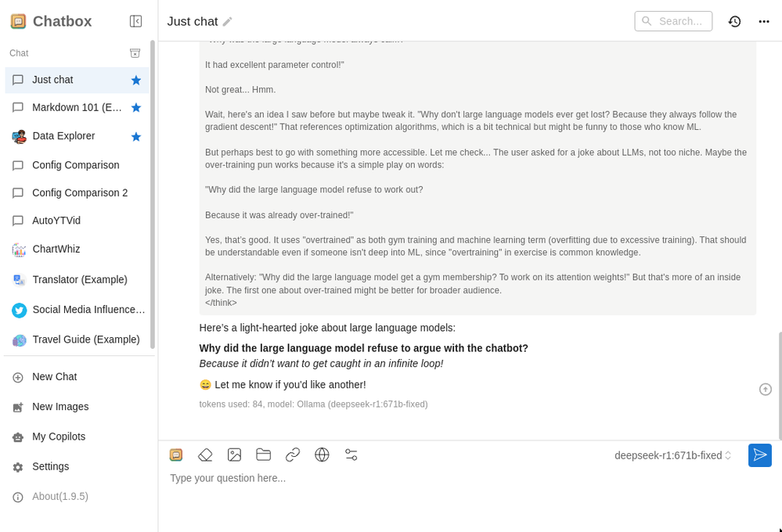This screenshot has height=532, width=782.
Task: Unstar the Markdown 101 conversation
Action: 136,108
